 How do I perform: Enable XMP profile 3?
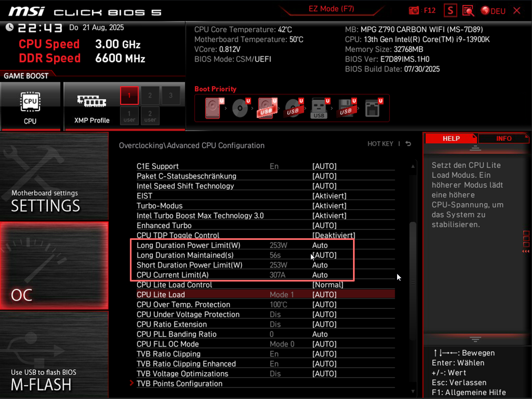point(171,95)
